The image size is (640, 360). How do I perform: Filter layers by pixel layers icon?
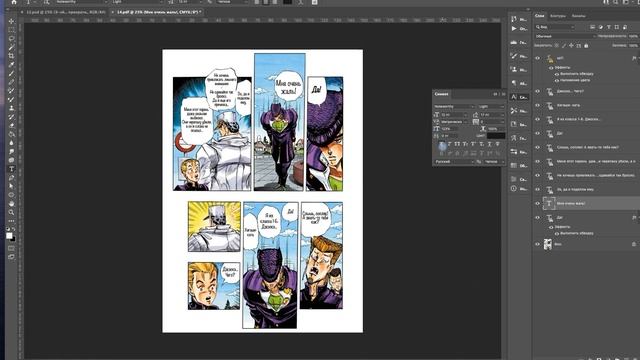592,27
